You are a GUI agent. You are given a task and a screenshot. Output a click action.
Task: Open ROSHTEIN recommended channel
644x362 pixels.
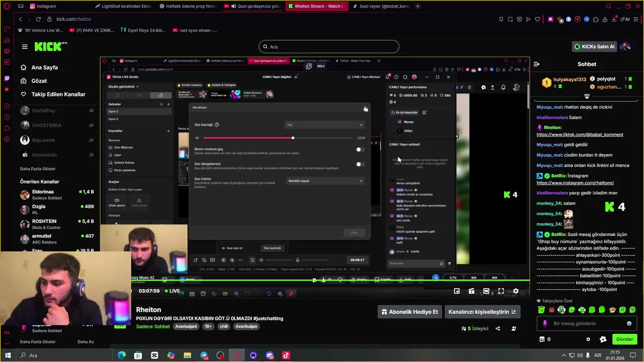pos(57,224)
